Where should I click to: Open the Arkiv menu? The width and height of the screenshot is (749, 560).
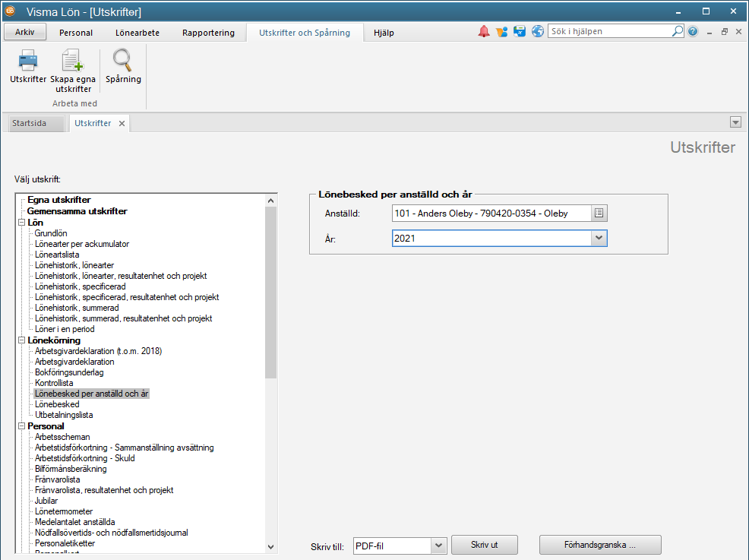(25, 32)
